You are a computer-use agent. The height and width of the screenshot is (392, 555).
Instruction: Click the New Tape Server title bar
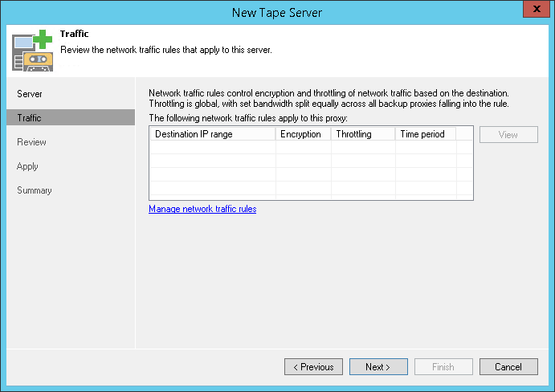(276, 12)
